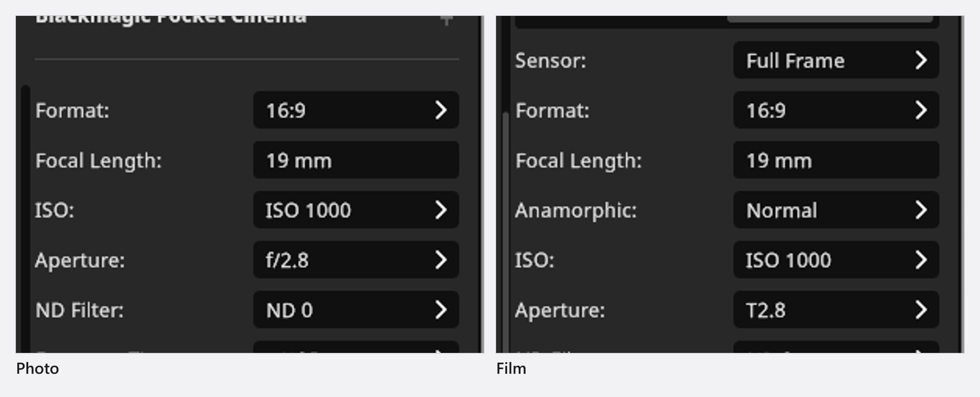The image size is (980, 397).
Task: Click the chevron arrow on the Full Frame field
Action: (921, 61)
